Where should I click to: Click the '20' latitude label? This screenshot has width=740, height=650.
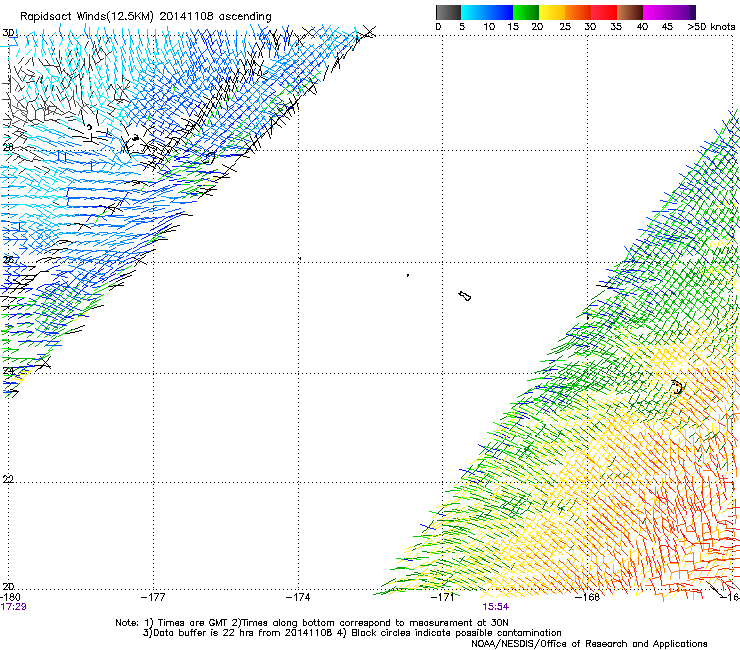8,587
